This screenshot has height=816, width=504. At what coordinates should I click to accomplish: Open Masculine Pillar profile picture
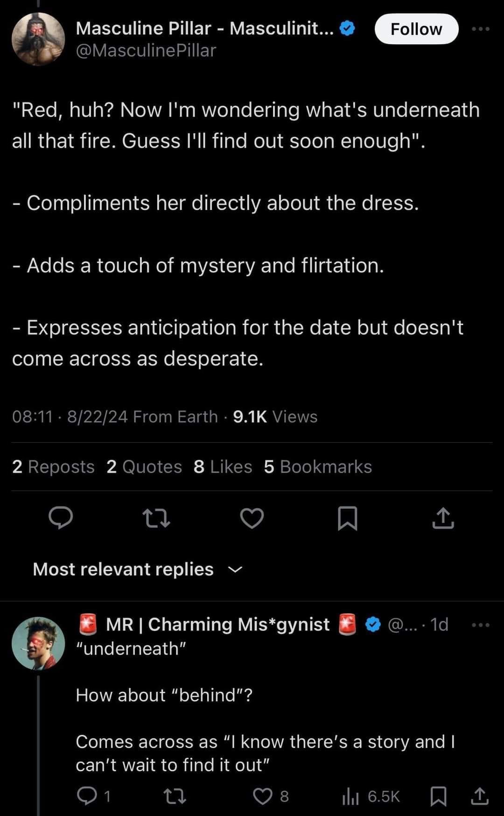[38, 39]
